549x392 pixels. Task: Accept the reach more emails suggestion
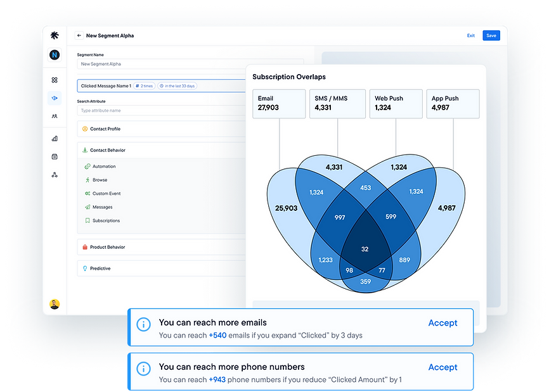tap(442, 323)
